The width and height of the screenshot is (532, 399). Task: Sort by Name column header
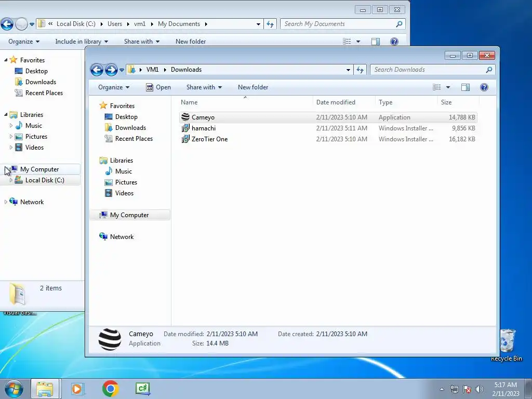245,102
